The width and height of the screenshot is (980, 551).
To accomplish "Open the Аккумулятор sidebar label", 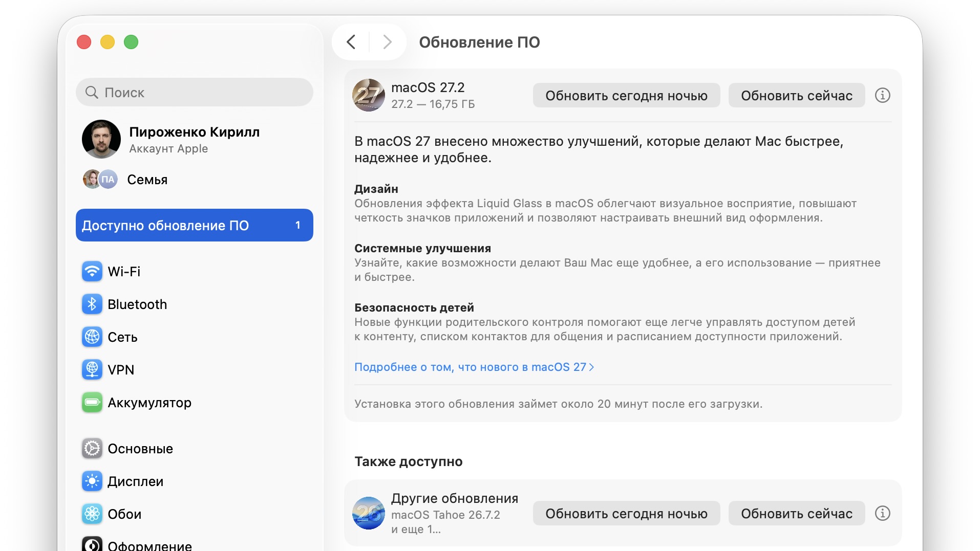I will (x=150, y=403).
